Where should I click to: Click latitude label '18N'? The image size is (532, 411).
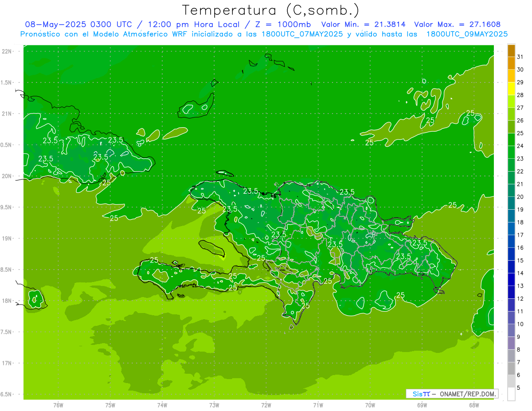7,301
